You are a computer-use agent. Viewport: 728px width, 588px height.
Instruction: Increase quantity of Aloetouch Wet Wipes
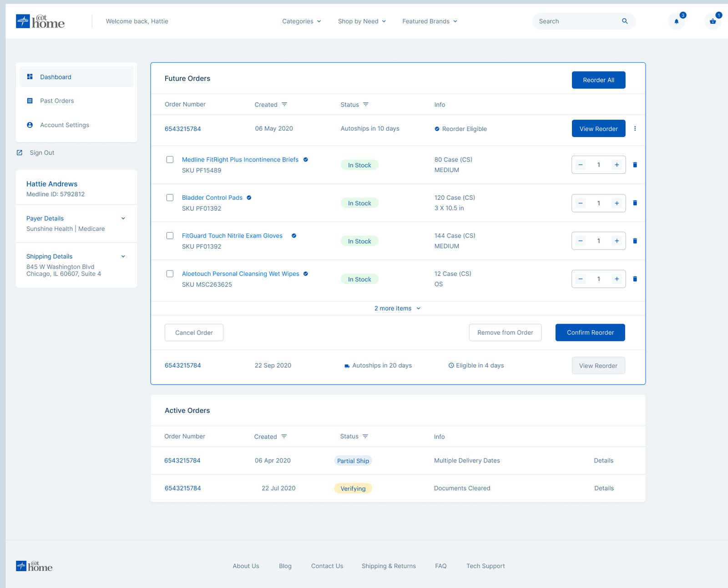(617, 279)
